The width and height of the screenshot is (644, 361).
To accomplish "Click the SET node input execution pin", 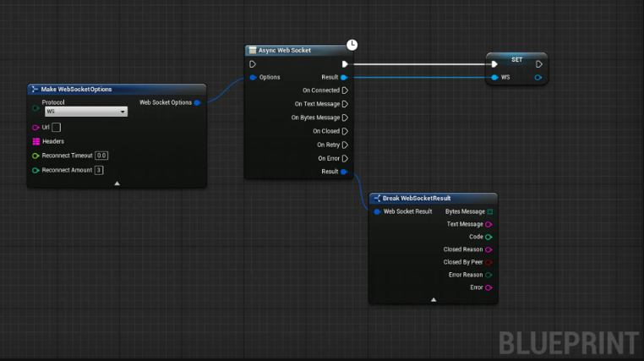I will [494, 64].
